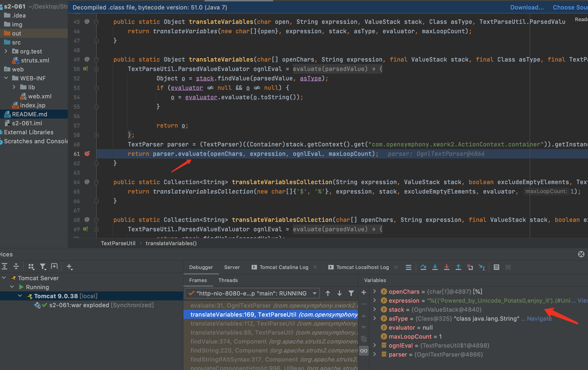Click Expand All in Services toolbar
Screen dimensions: 588x370
5,266
